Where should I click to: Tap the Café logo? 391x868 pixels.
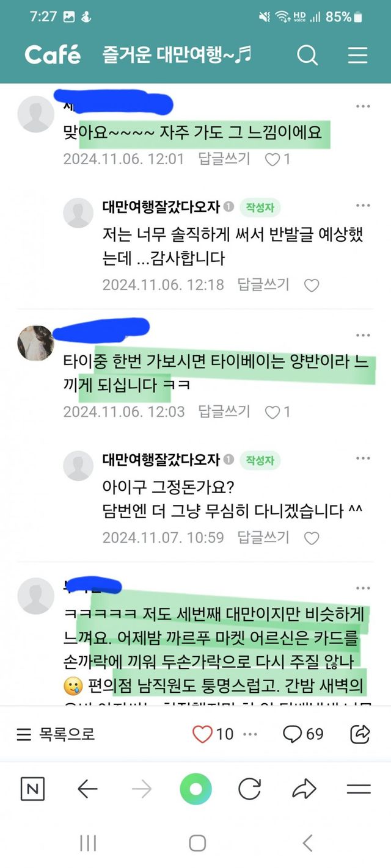point(53,55)
